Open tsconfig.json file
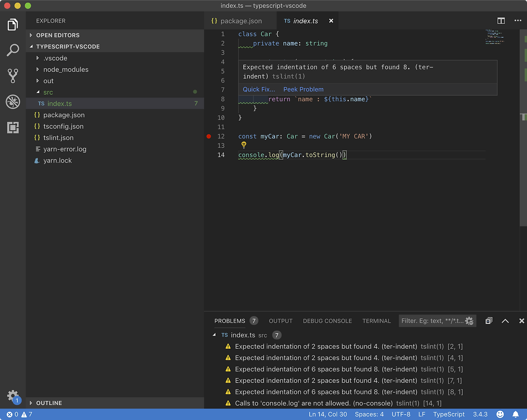Viewport: 527px width, 420px height. [115, 126]
